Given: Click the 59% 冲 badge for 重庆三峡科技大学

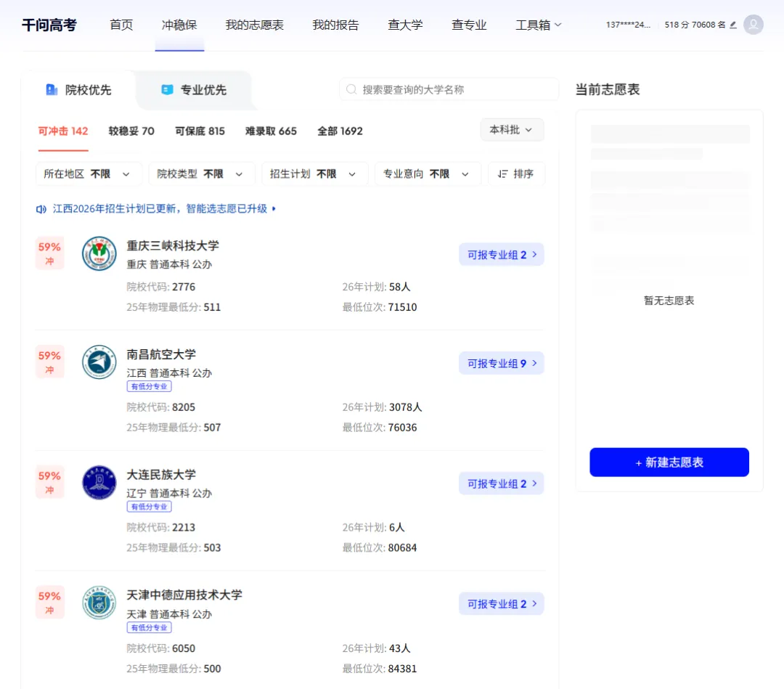Looking at the screenshot, I should [x=49, y=253].
